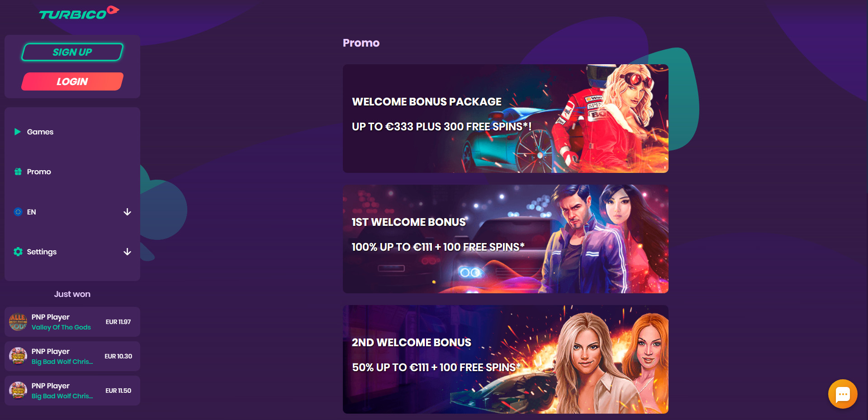Open the 1st Welcome Bonus banner
868x420 pixels.
coord(505,239)
